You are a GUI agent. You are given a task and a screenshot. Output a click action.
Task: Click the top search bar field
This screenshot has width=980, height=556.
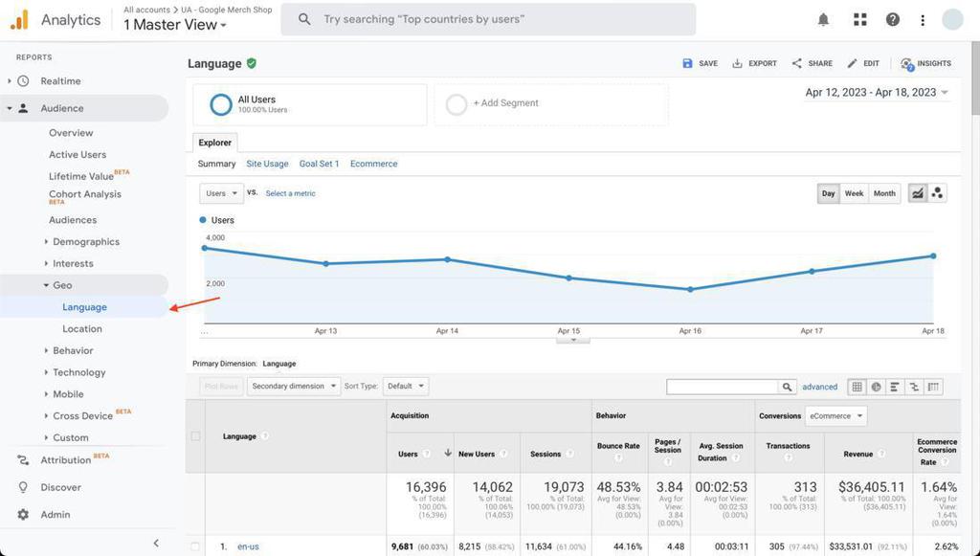tap(488, 19)
